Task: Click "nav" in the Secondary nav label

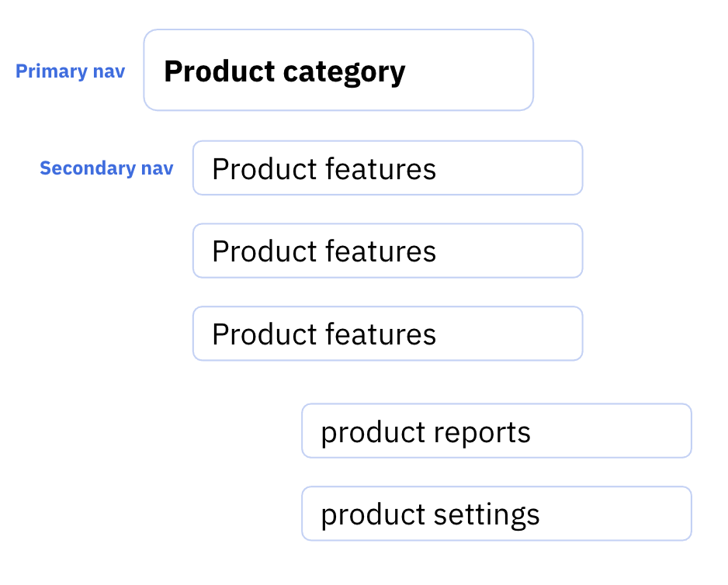Action: (x=158, y=168)
